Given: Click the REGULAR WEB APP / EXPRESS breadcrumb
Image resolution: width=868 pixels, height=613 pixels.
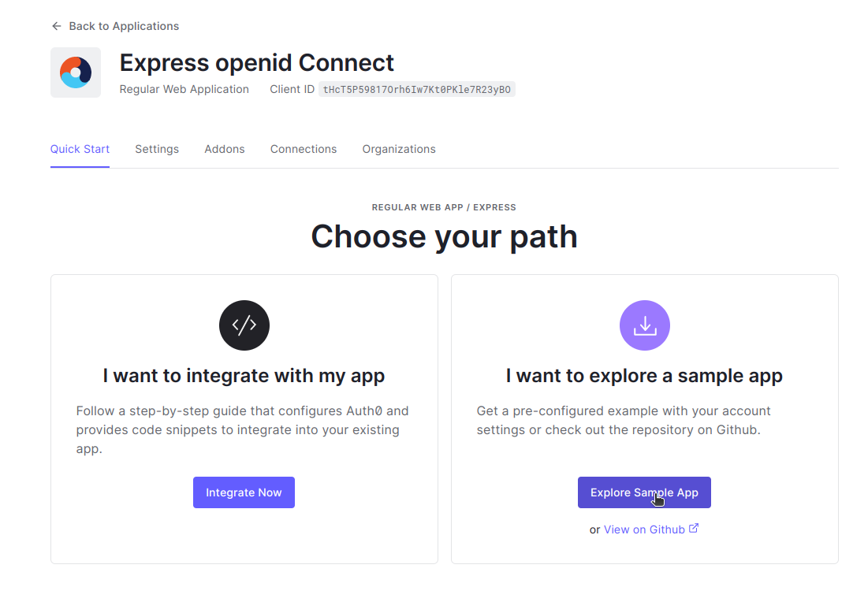Looking at the screenshot, I should (444, 207).
